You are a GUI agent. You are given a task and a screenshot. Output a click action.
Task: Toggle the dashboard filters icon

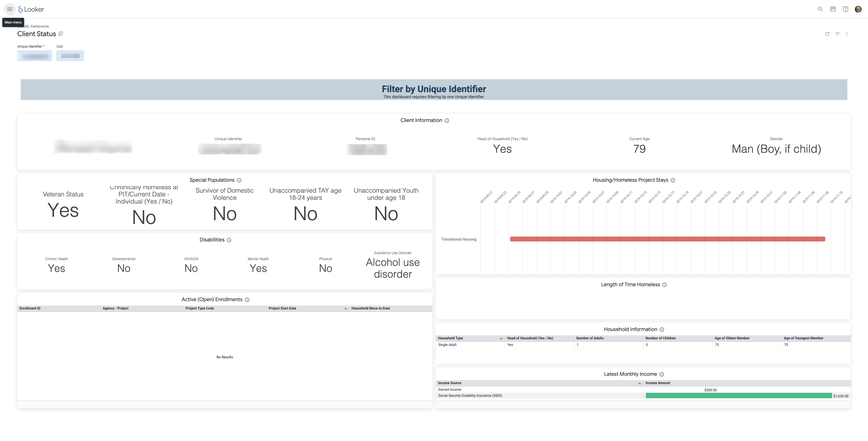[837, 34]
